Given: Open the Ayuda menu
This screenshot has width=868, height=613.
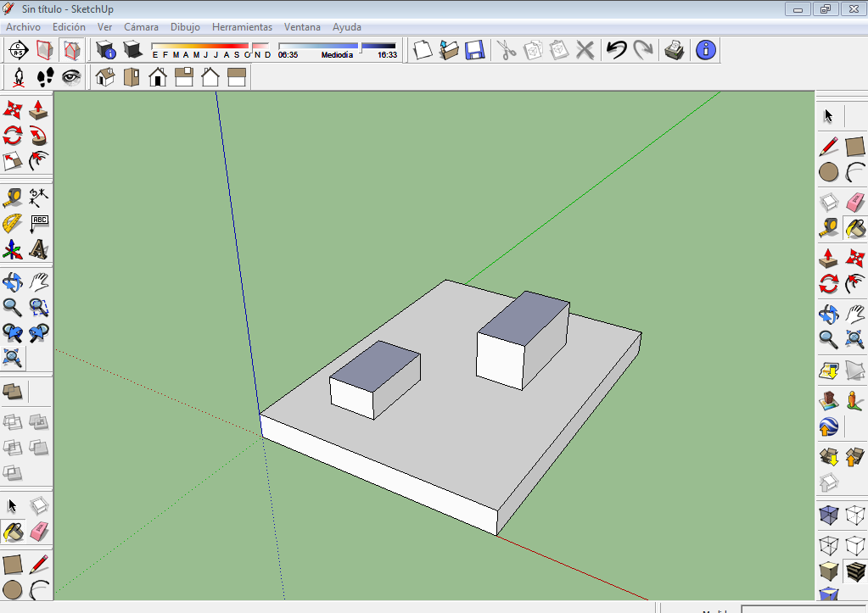Looking at the screenshot, I should pyautogui.click(x=347, y=27).
